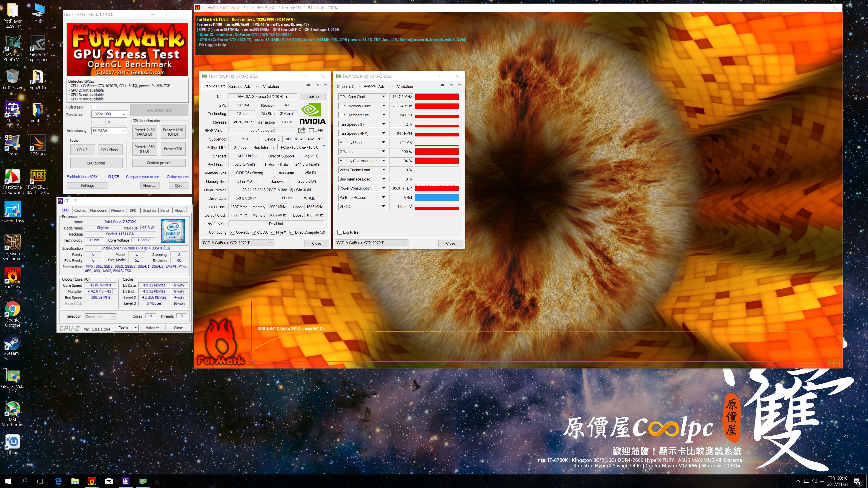Enable the Log to file checkbox
Viewport: 868px width, 488px height.
[340, 232]
